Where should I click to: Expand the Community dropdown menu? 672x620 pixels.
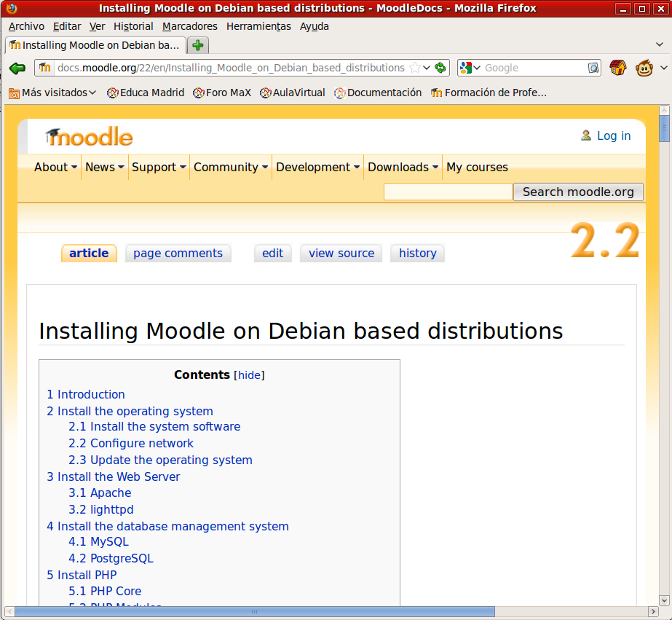[230, 167]
